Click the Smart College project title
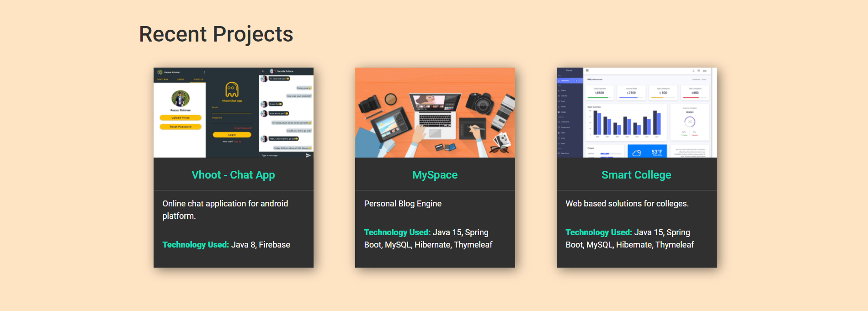This screenshot has height=311, width=868. 636,175
